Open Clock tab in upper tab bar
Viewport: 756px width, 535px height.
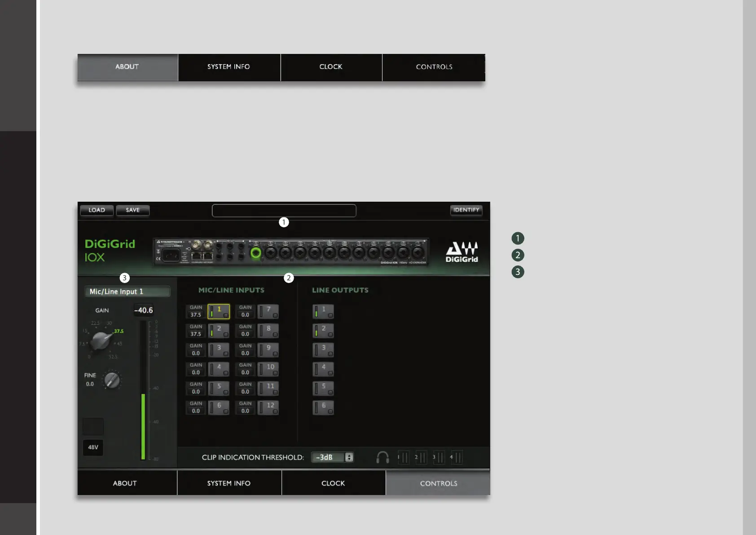[331, 67]
